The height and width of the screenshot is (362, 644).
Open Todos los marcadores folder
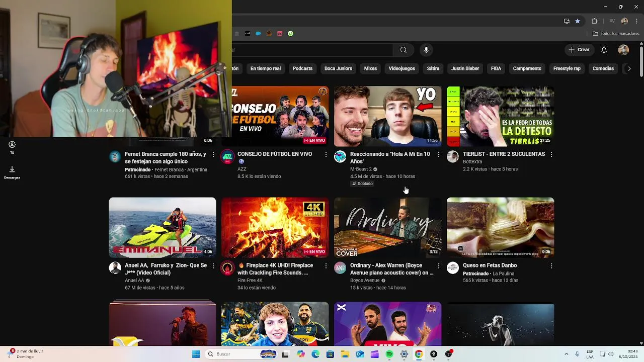(x=616, y=34)
